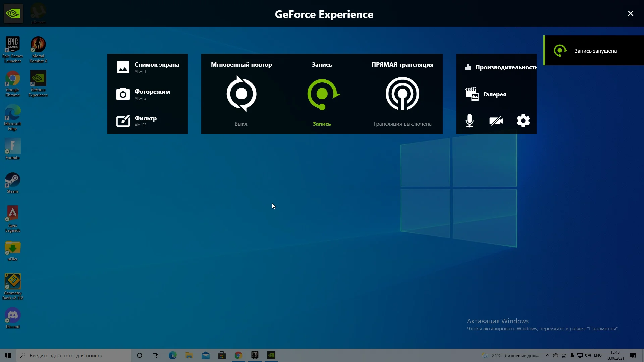Open the Фильтр filter option
644x362 pixels.
(137, 121)
